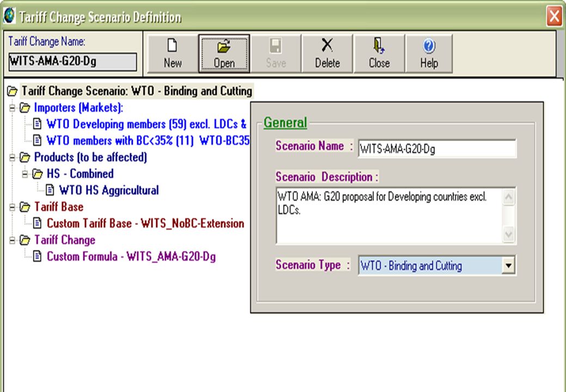Screen dimensions: 566x392
Task: Click the Tariff Change Name label
Action: coord(47,41)
